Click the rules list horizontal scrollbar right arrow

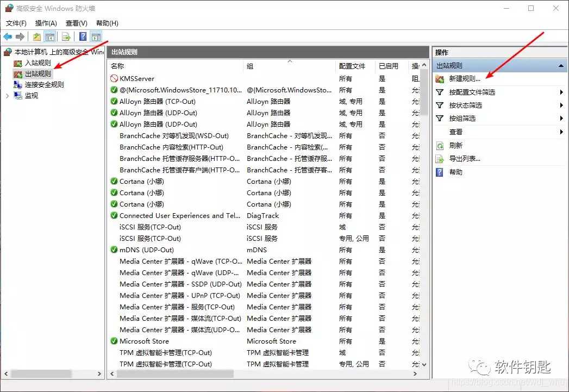415,374
